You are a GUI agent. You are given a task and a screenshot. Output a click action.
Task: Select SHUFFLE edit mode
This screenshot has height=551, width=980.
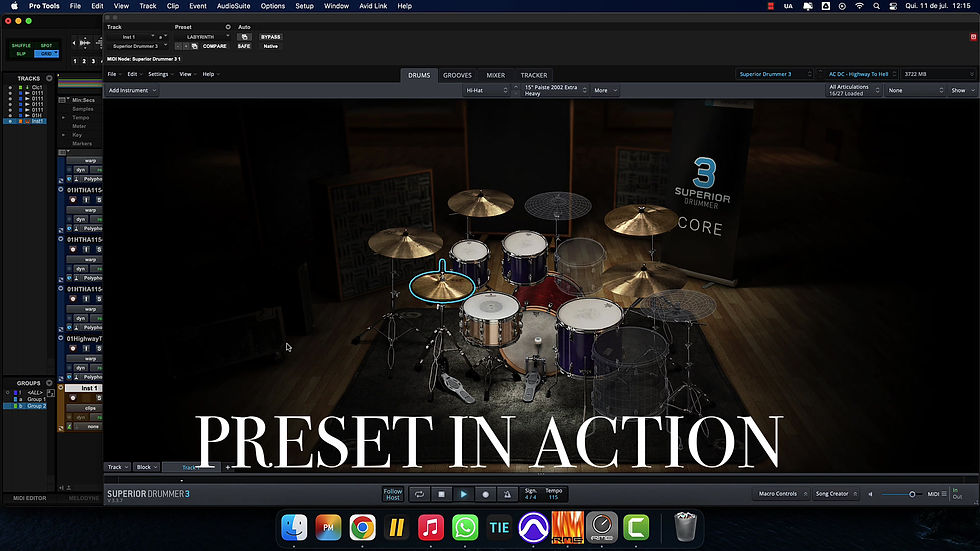click(x=21, y=46)
